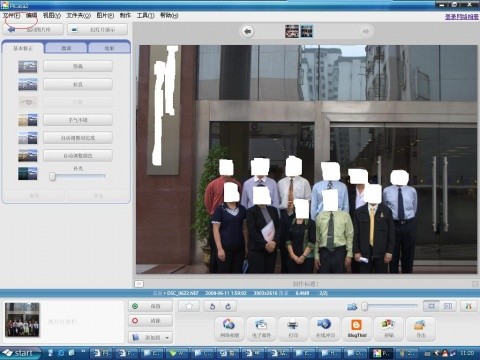
Task: Click the auto contrast adjust button
Action: click(78, 138)
